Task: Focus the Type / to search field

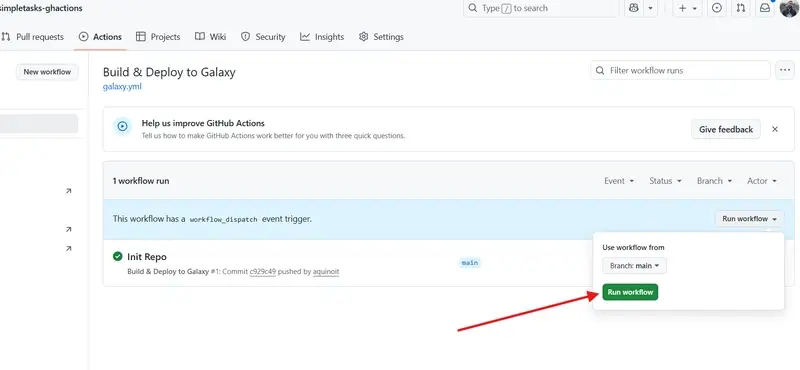Action: 540,8
